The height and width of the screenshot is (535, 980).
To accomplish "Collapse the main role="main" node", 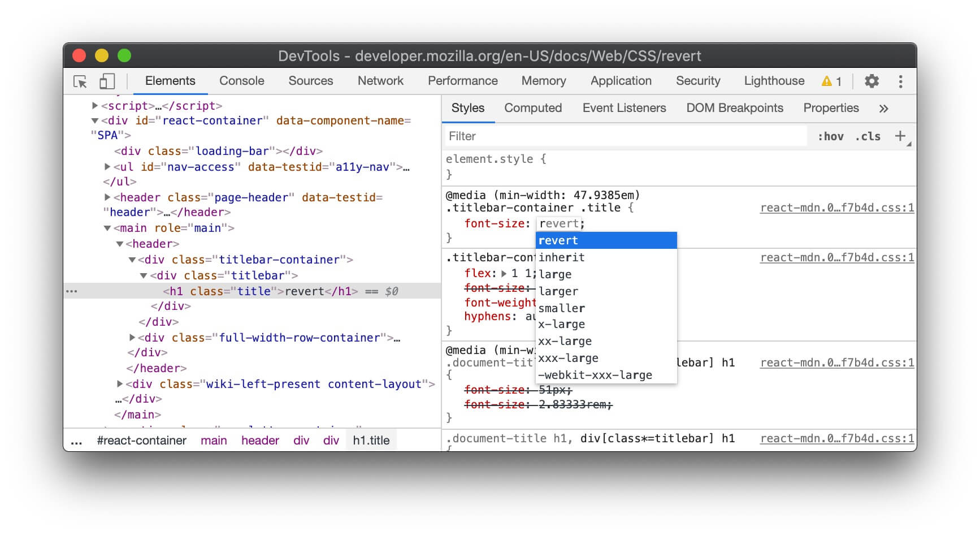I will click(x=107, y=228).
